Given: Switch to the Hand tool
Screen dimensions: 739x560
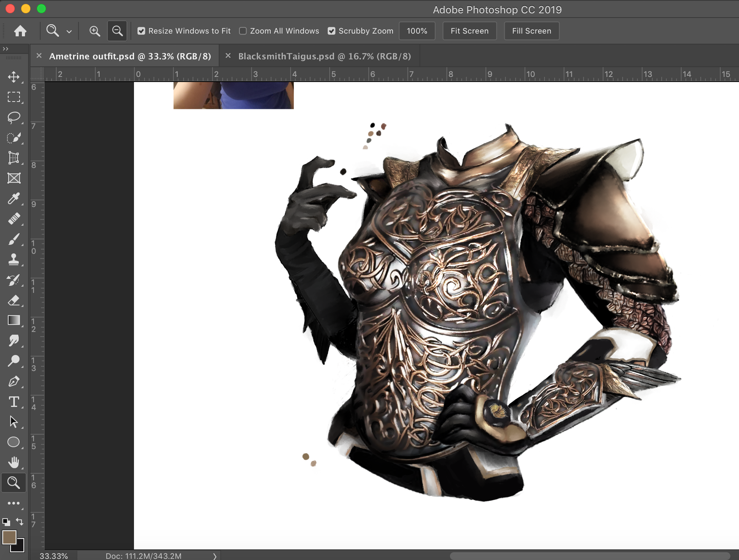Looking at the screenshot, I should [14, 462].
